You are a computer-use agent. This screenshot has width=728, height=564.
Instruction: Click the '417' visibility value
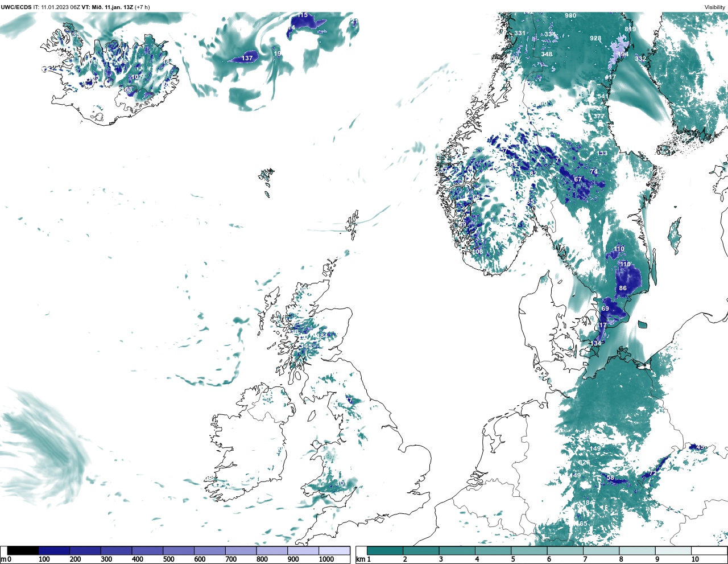point(610,77)
